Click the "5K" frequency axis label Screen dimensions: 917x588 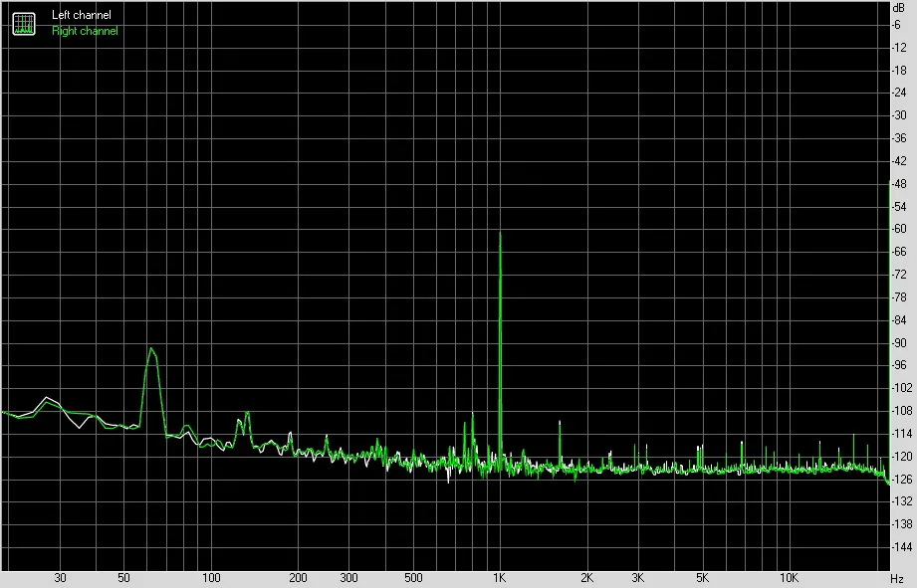[702, 578]
